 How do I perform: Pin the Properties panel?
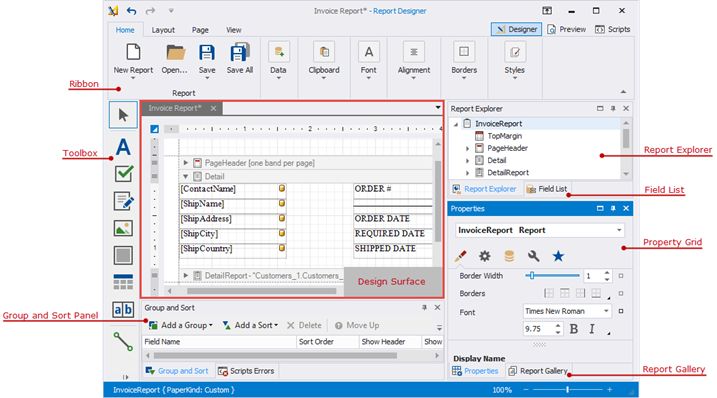pyautogui.click(x=613, y=209)
